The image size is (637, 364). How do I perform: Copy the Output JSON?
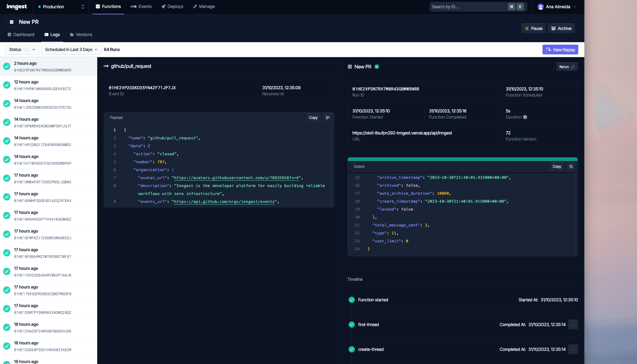[x=557, y=167]
